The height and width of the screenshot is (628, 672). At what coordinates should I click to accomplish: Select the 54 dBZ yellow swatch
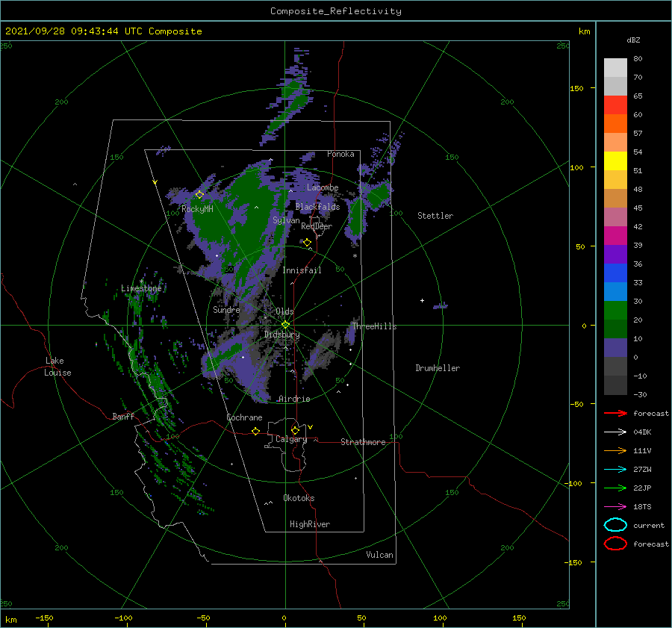click(x=615, y=161)
